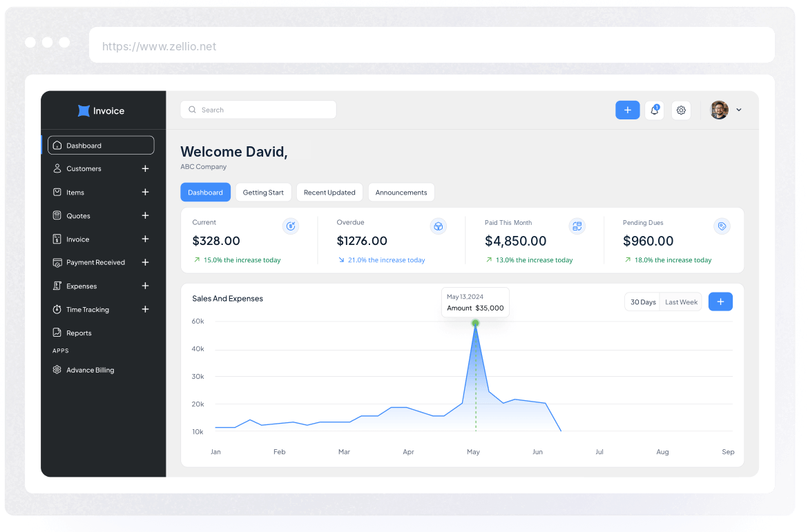
Task: Click the Overdue card cube icon
Action: pyautogui.click(x=439, y=226)
